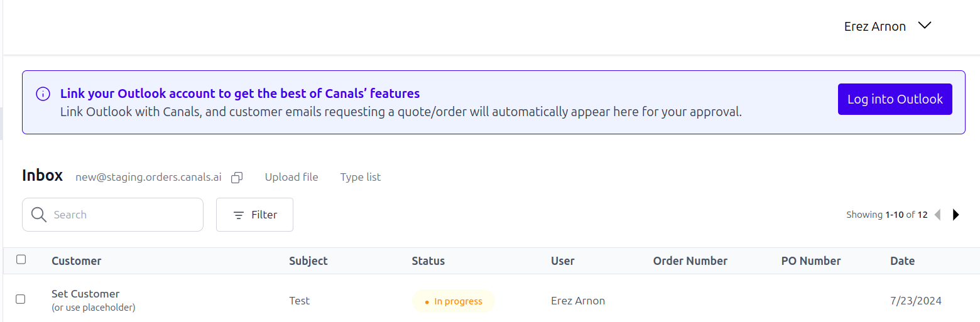Copy the inbox email address with copy icon
Screen dimensions: 980x322
(x=237, y=178)
